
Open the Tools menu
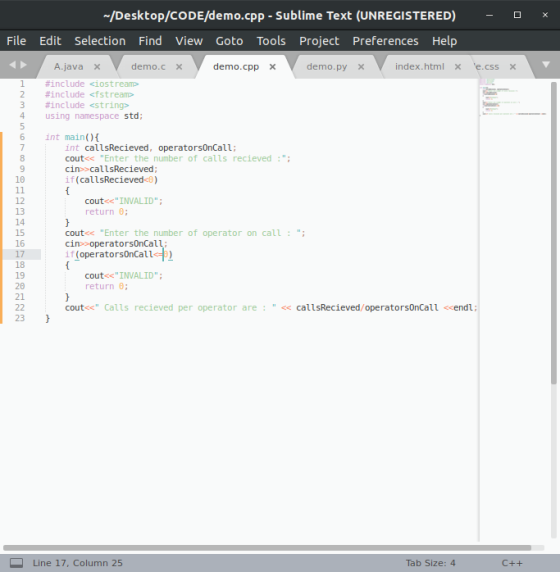[271, 41]
